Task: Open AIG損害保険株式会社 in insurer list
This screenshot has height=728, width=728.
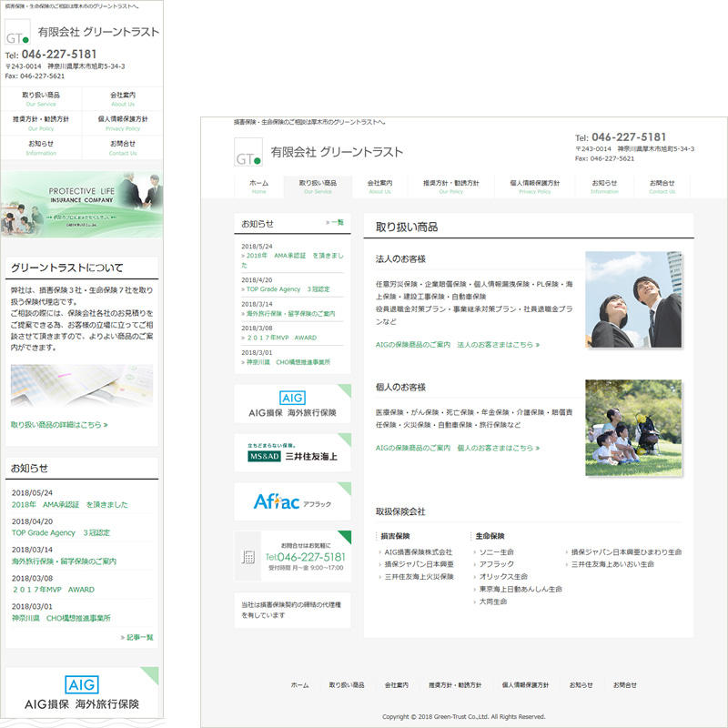Action: coord(418,551)
